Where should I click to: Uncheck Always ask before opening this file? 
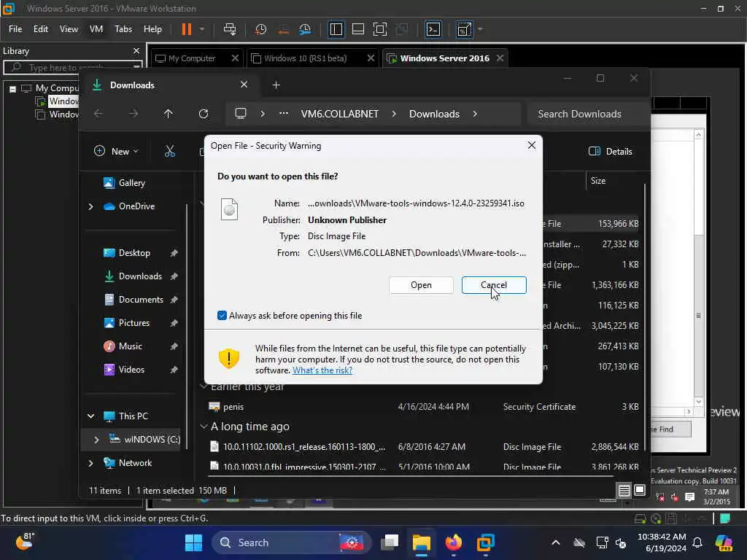(x=222, y=315)
